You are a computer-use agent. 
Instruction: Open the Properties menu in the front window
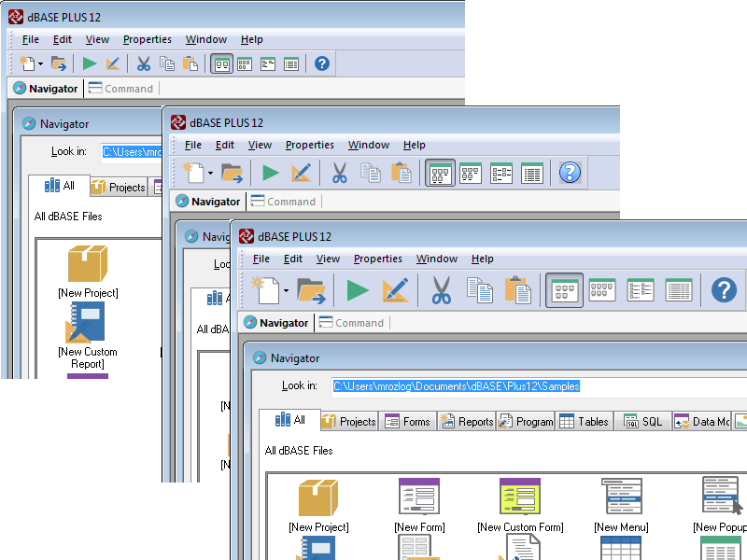378,259
